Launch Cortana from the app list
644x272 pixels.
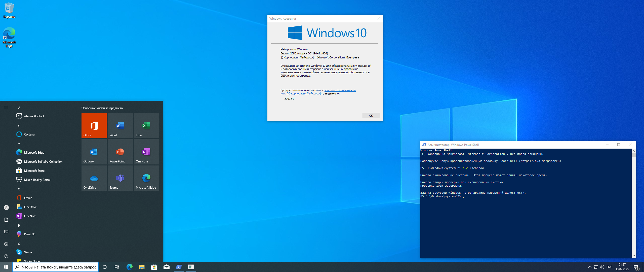click(45, 134)
